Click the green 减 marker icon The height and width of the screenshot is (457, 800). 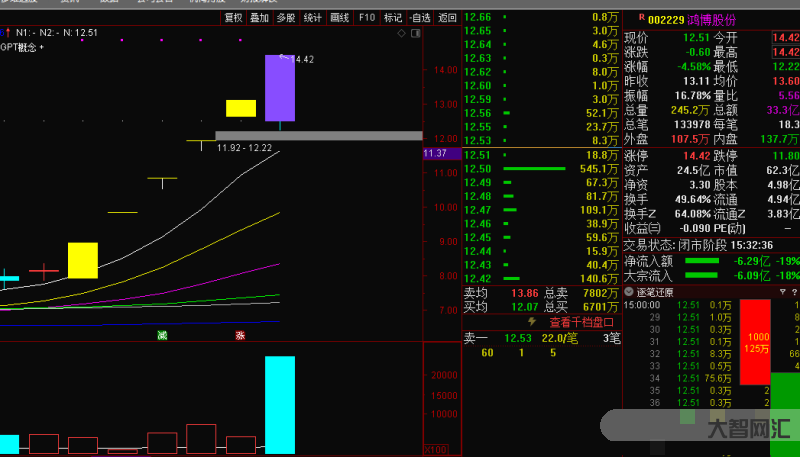tap(162, 335)
